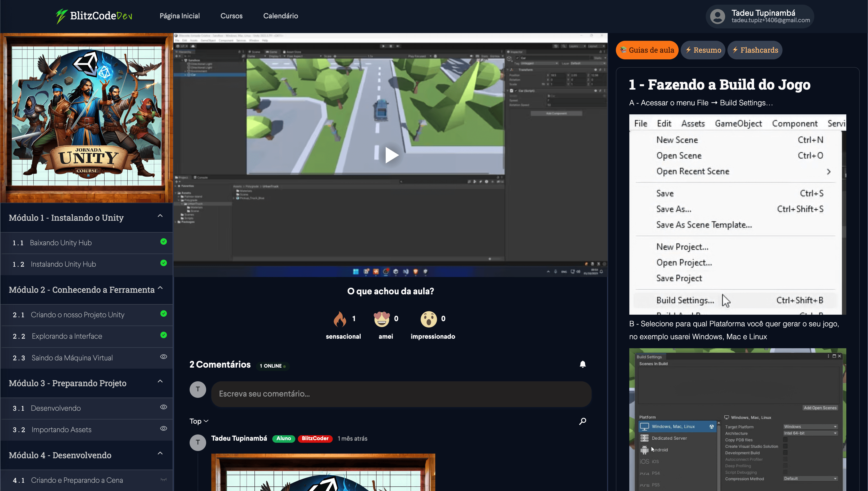
Task: Open lesson 4.1 Criando e Preparando a Cena
Action: point(86,480)
